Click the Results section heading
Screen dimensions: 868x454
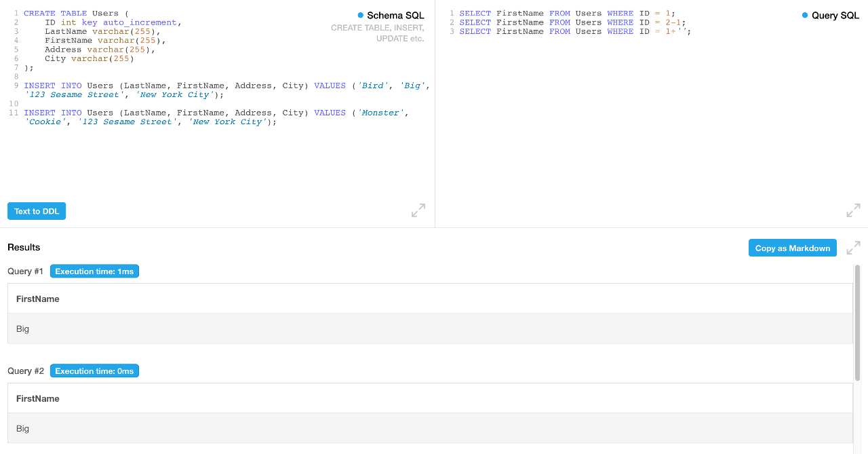pos(24,248)
